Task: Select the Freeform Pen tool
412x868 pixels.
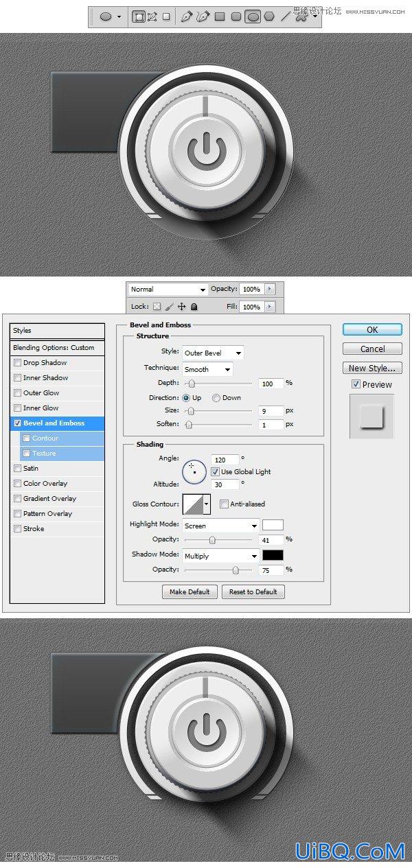Action: (203, 16)
